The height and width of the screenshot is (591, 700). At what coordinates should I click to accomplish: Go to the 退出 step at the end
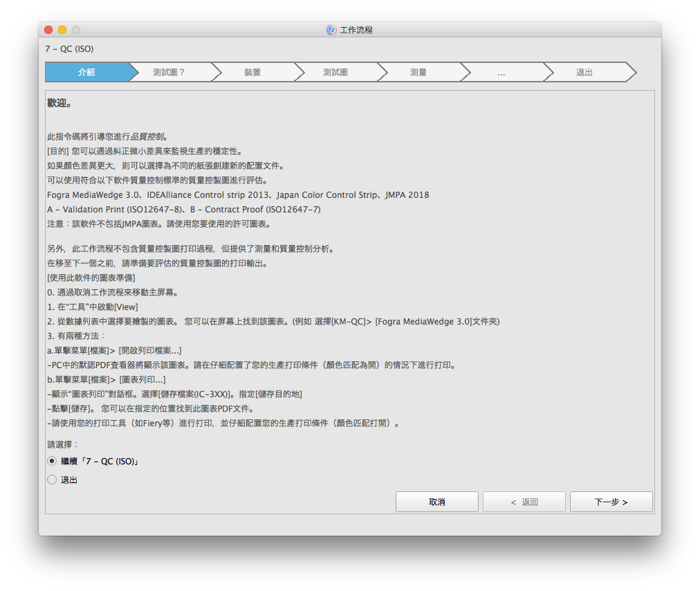pyautogui.click(x=584, y=73)
